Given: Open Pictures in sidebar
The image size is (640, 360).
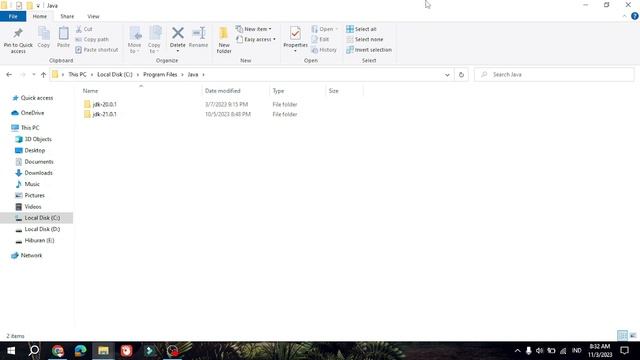Looking at the screenshot, I should point(30,196).
